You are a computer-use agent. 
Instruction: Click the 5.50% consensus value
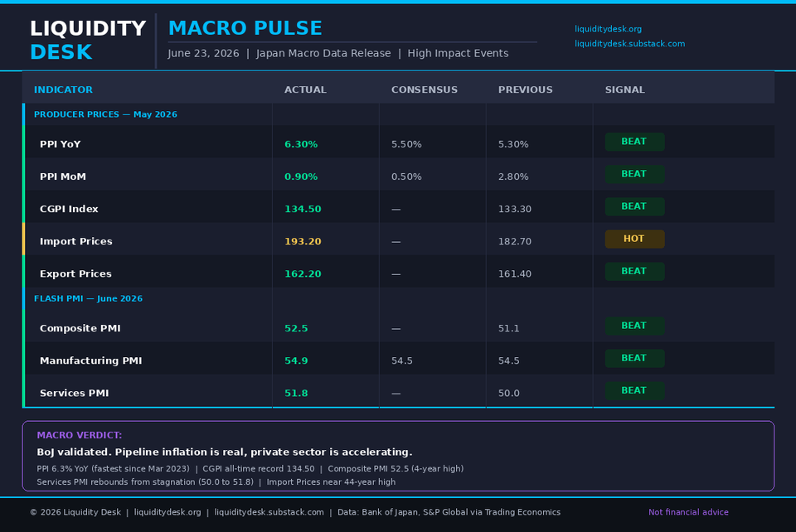click(x=406, y=144)
